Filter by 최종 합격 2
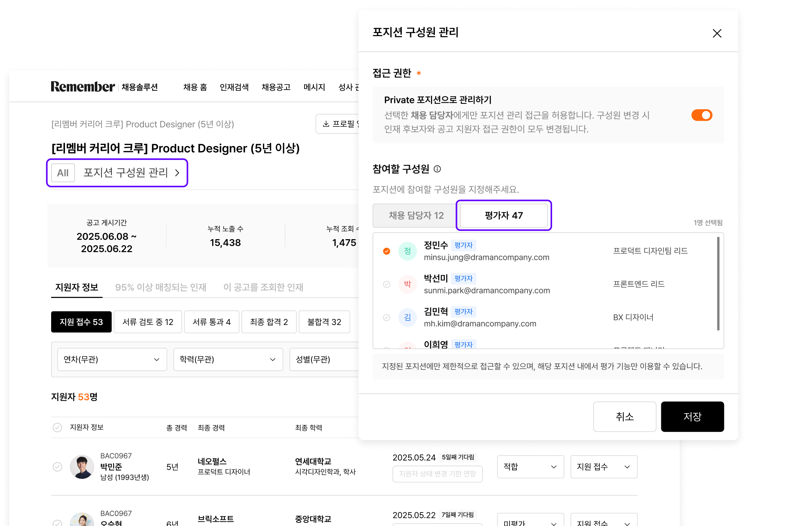The width and height of the screenshot is (812, 526). click(269, 322)
